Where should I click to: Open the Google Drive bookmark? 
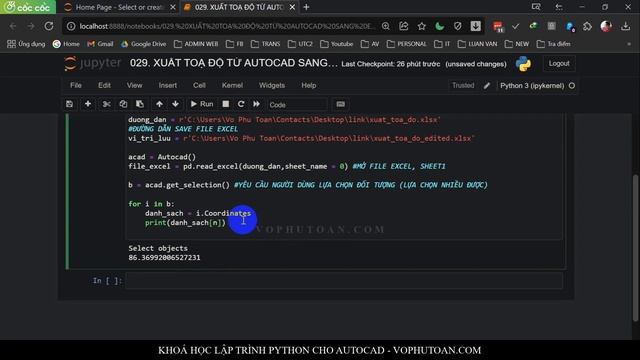click(143, 44)
